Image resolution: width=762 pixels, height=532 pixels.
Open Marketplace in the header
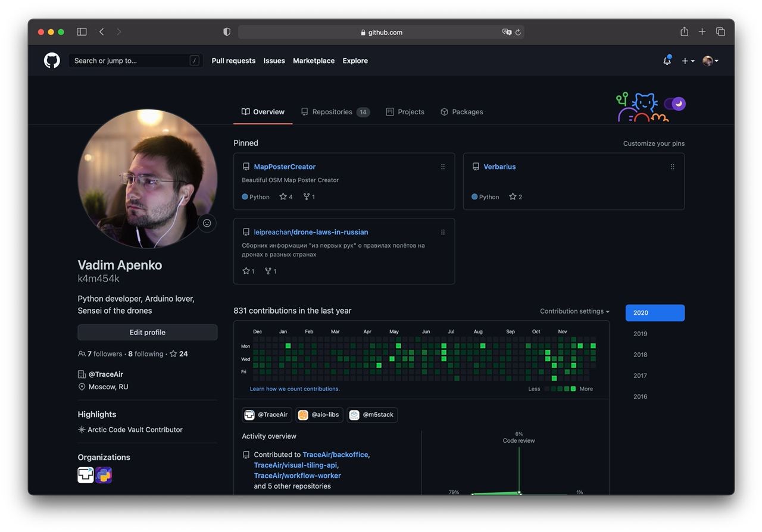[314, 61]
